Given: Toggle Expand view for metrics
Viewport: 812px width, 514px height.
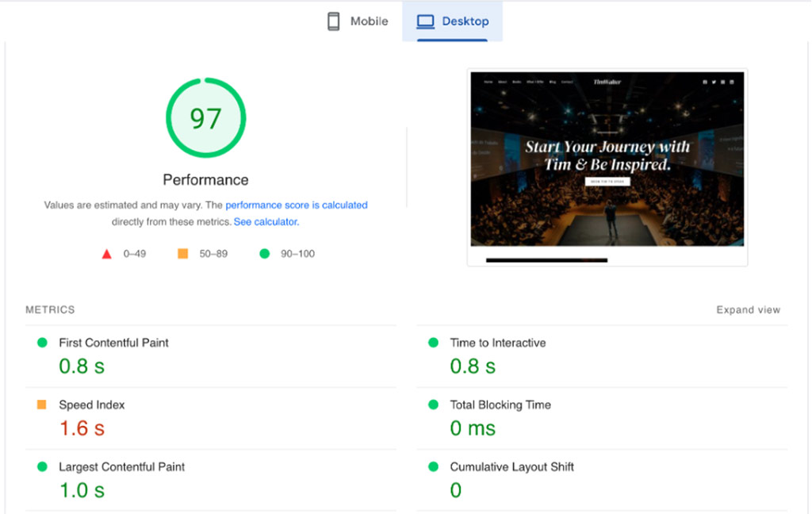Looking at the screenshot, I should pyautogui.click(x=748, y=310).
